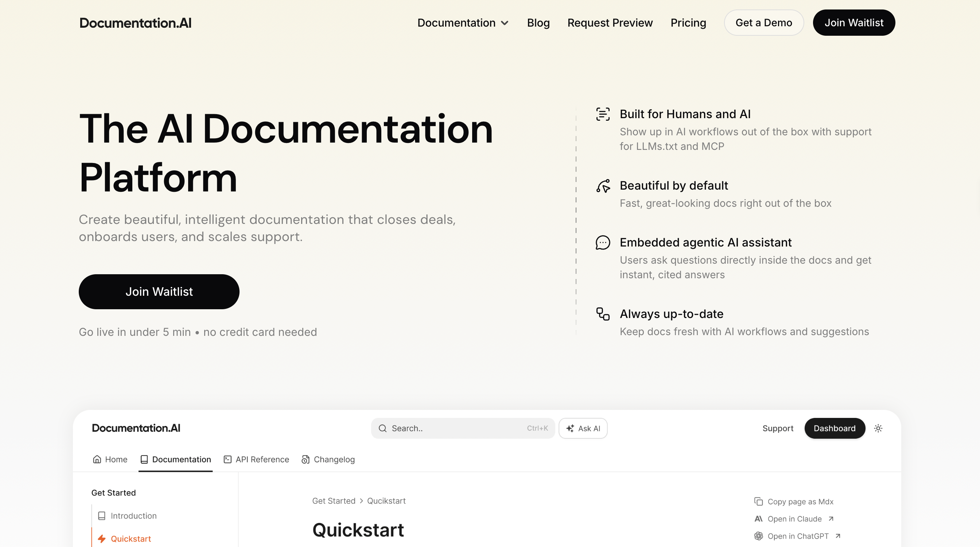Click the Introduction book icon in sidebar

(101, 516)
